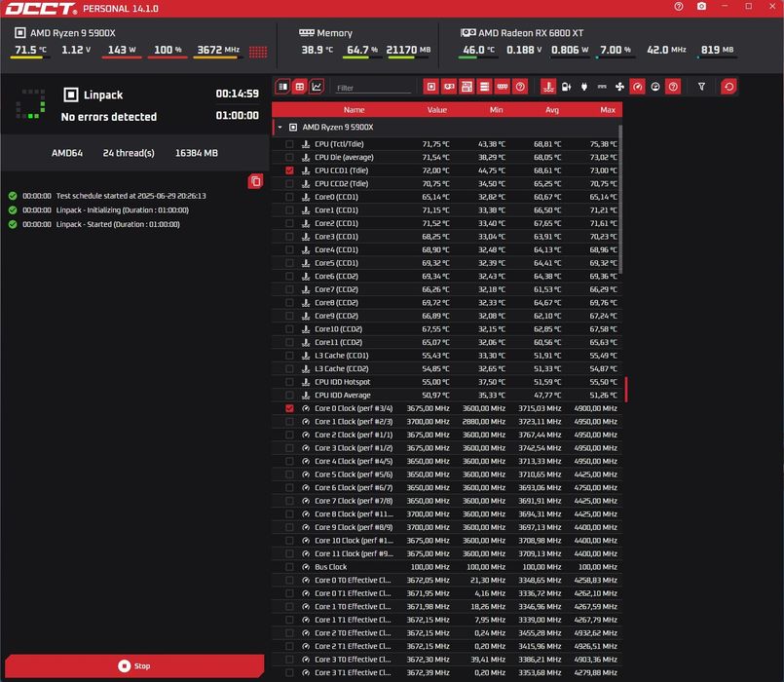Select the CPU IOD Average row
The width and height of the screenshot is (784, 682).
coord(446,396)
